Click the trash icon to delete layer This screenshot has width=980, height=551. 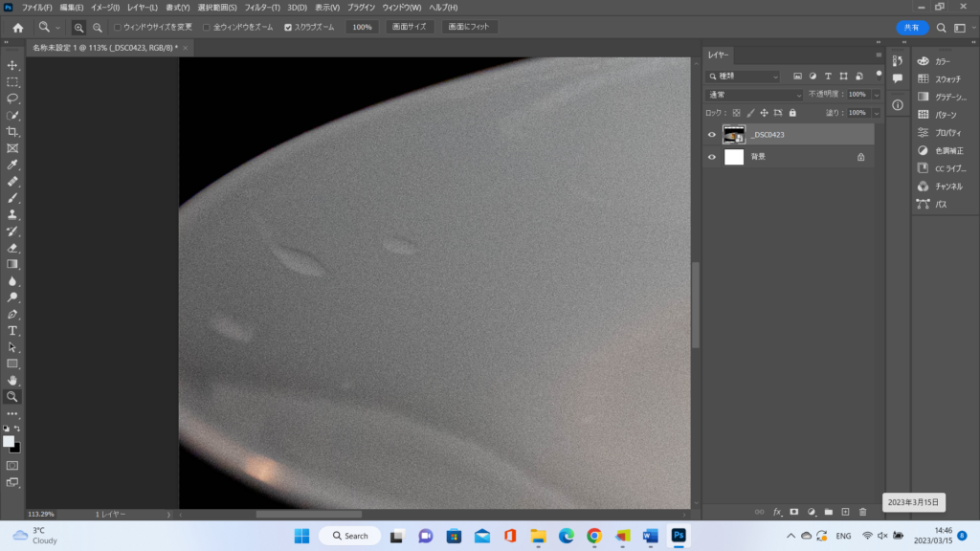coord(862,512)
